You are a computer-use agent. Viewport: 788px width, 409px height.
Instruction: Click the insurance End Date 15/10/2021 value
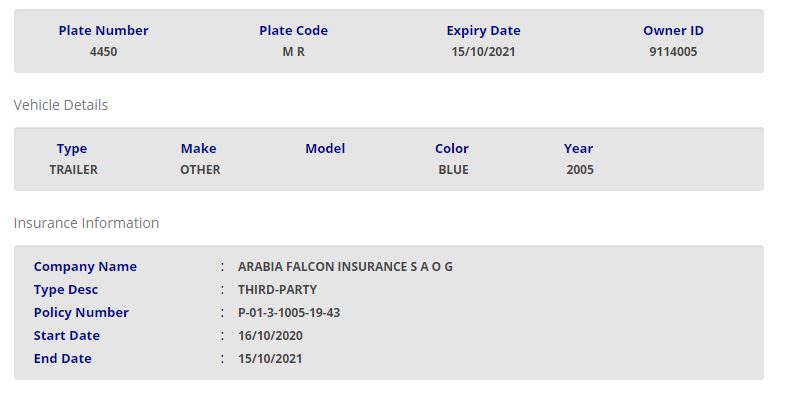click(x=270, y=358)
